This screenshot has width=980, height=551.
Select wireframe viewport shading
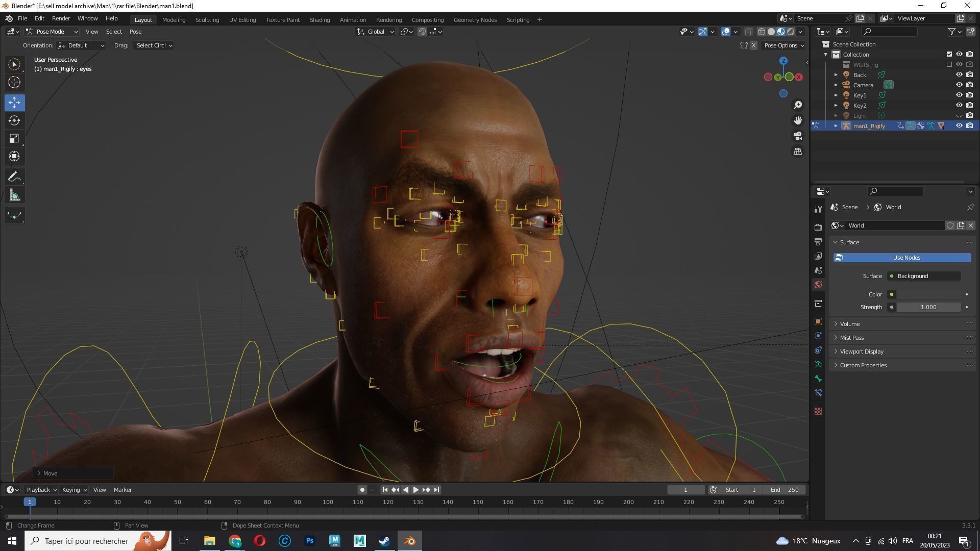(x=761, y=32)
